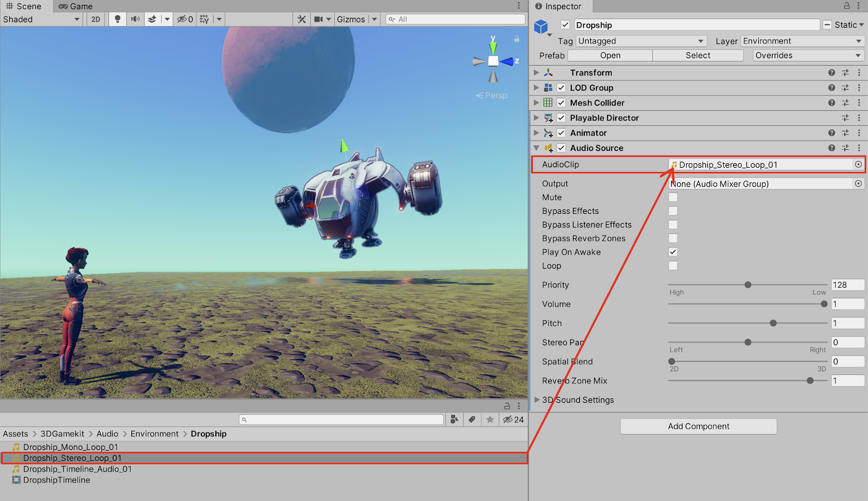Screen dimensions: 868x501
Task: Click the Inspector lock icon
Action: coord(846,6)
